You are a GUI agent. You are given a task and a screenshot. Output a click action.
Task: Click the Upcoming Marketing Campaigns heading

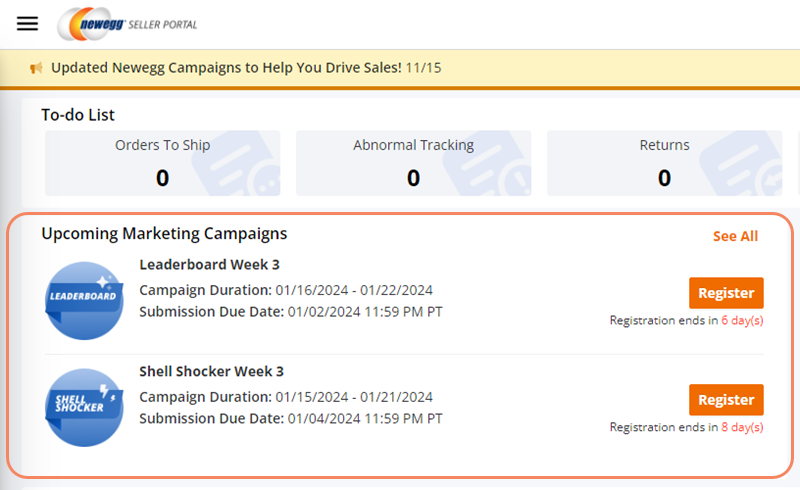[x=164, y=233]
